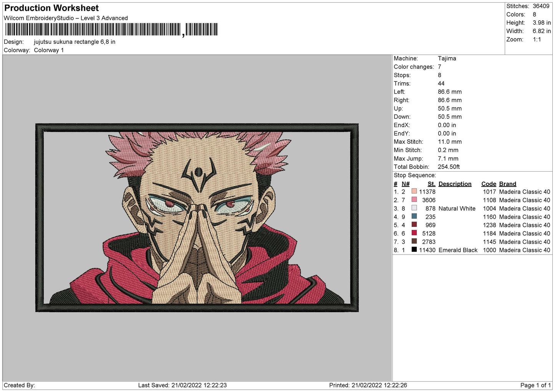555x392 pixels.
Task: Click the Natural White color swatch
Action: [x=414, y=208]
